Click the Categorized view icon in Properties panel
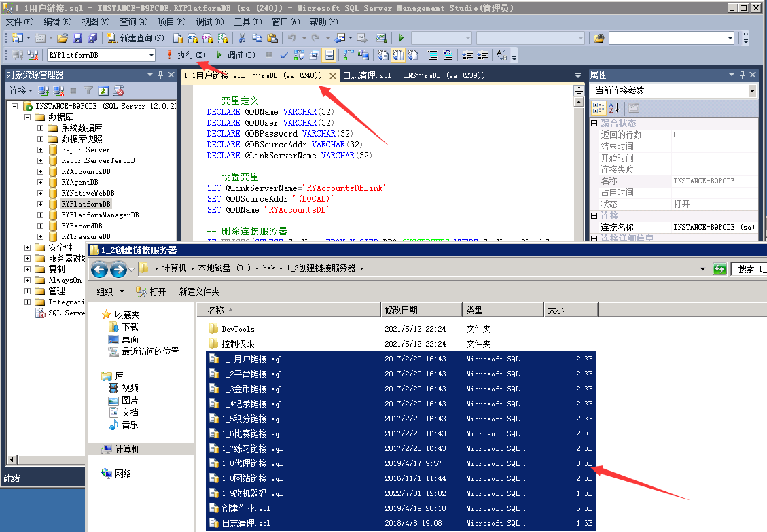The width and height of the screenshot is (767, 532). pos(599,107)
